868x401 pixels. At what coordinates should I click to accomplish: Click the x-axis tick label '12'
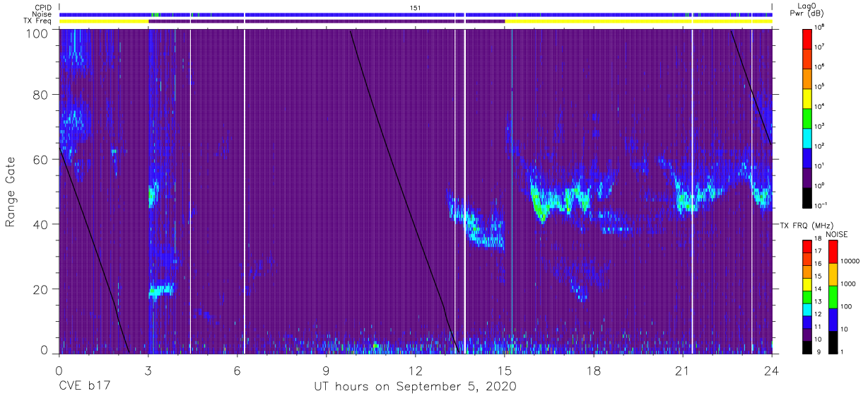[416, 369]
